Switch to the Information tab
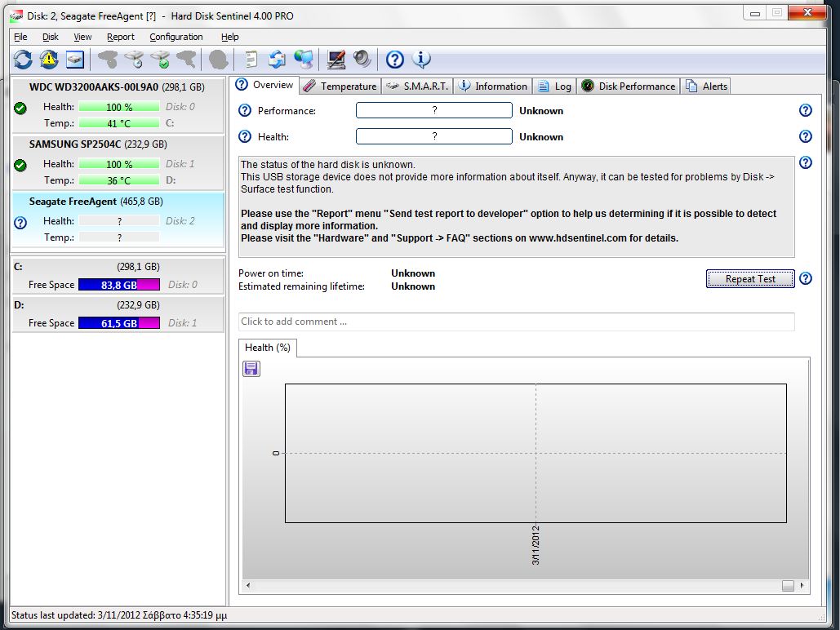The image size is (840, 630). (493, 87)
